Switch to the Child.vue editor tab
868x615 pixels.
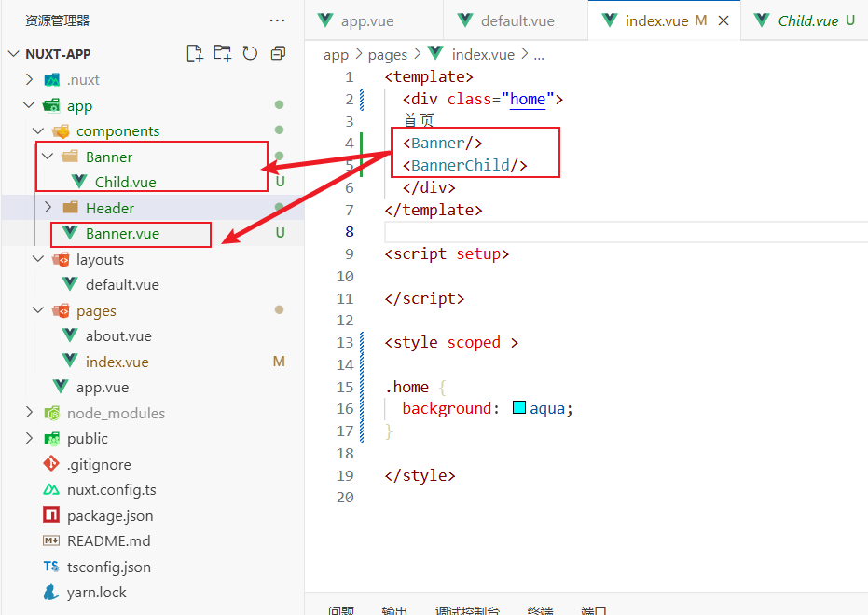point(805,20)
